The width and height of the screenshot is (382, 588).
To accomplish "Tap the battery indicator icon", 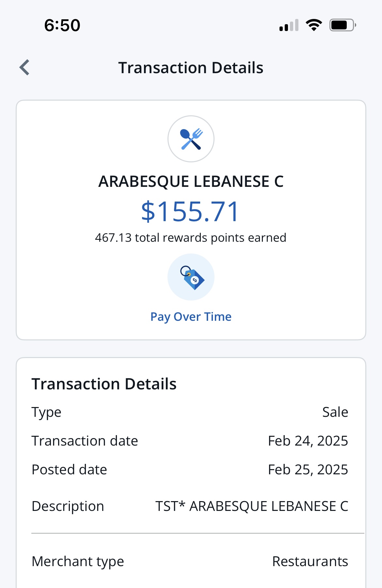I will [342, 25].
